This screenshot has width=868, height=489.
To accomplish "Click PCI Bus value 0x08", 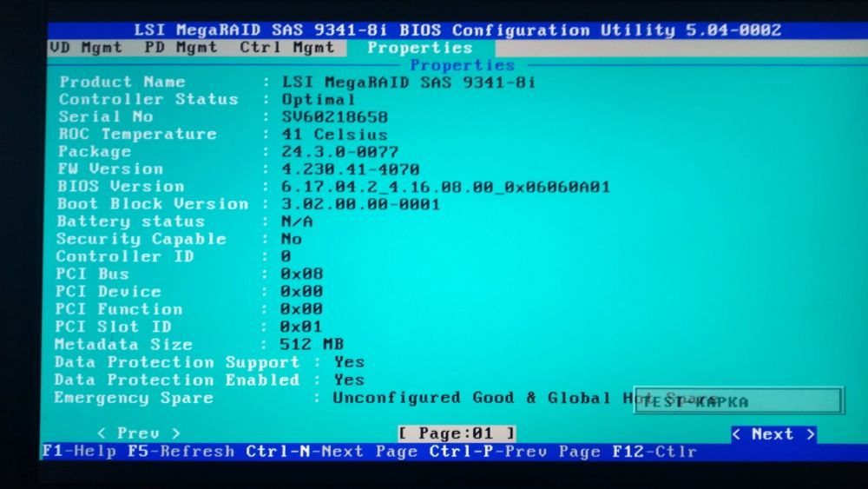I will 302,274.
